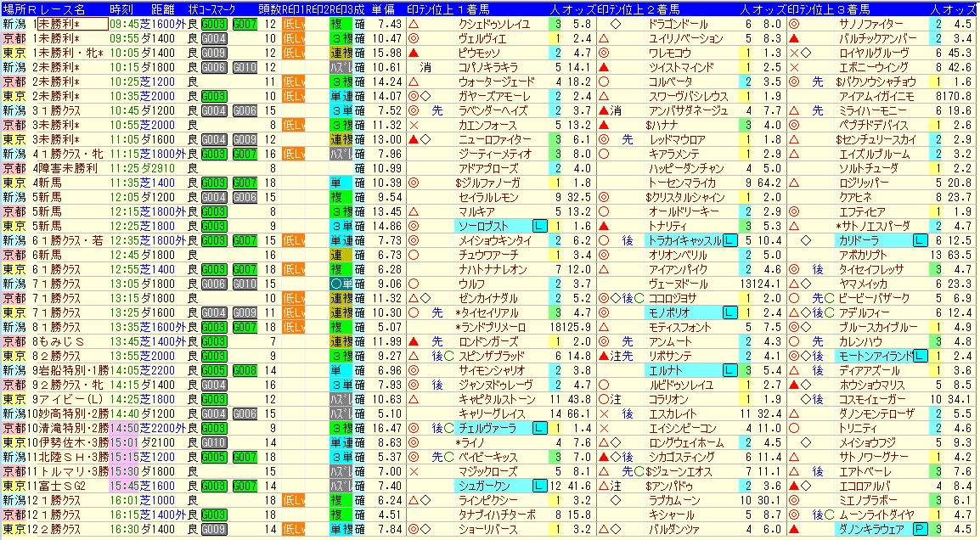Click the 〇単 result cell in 新潟 7R row
Image resolution: width=980 pixels, height=540 pixels.
(x=341, y=284)
